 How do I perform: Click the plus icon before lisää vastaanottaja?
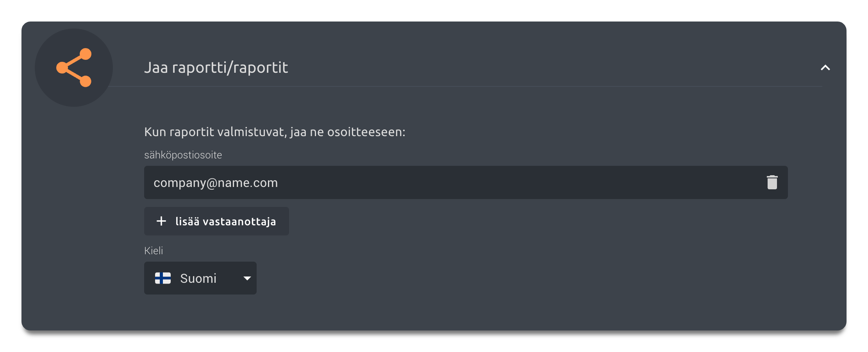pos(161,221)
